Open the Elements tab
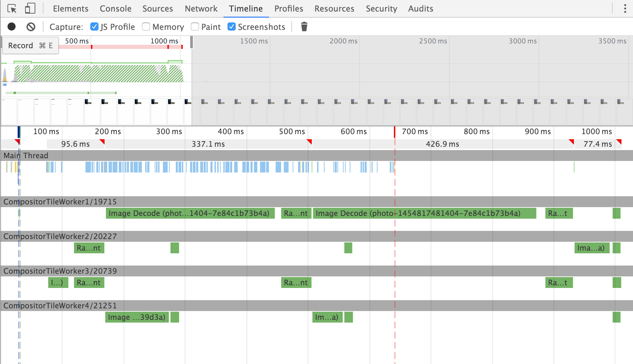This screenshot has height=364, width=633. pos(71,8)
